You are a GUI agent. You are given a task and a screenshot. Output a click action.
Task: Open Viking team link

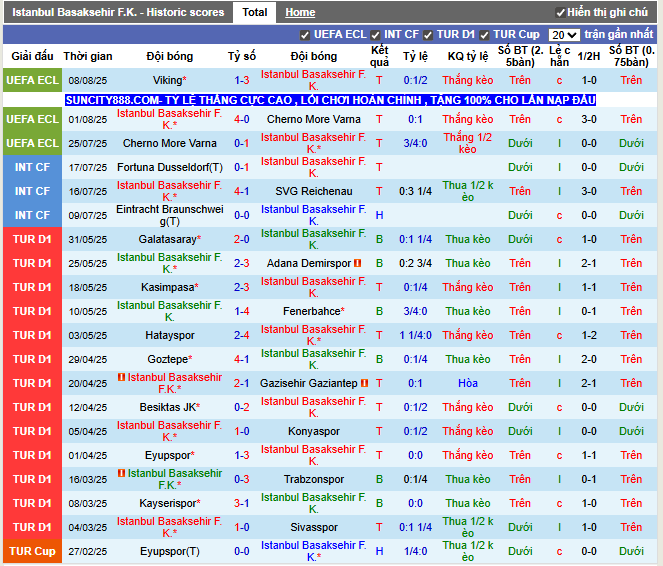click(x=167, y=80)
